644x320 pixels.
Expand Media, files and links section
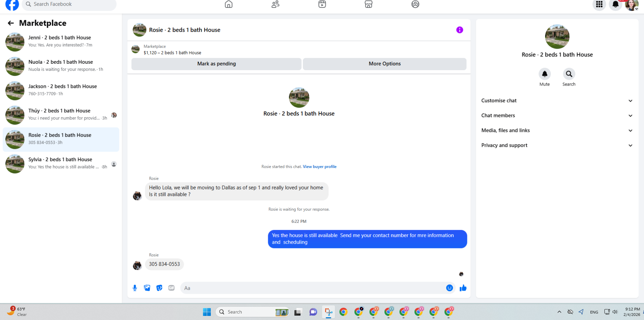click(x=557, y=131)
